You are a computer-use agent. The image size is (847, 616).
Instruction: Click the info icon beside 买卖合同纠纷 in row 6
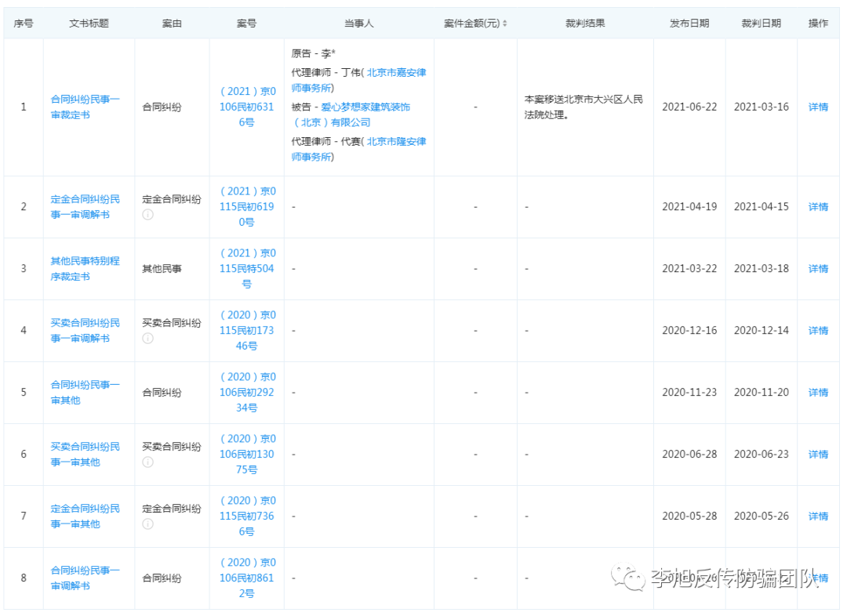pyautogui.click(x=147, y=462)
